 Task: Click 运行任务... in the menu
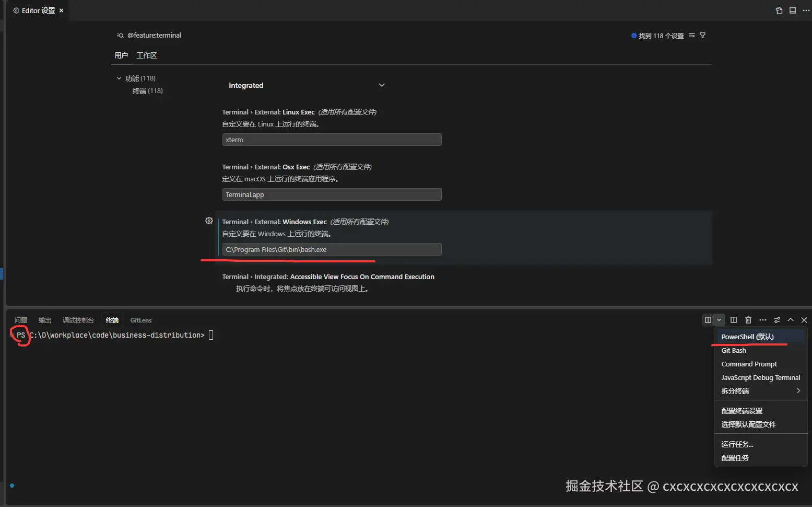(737, 444)
